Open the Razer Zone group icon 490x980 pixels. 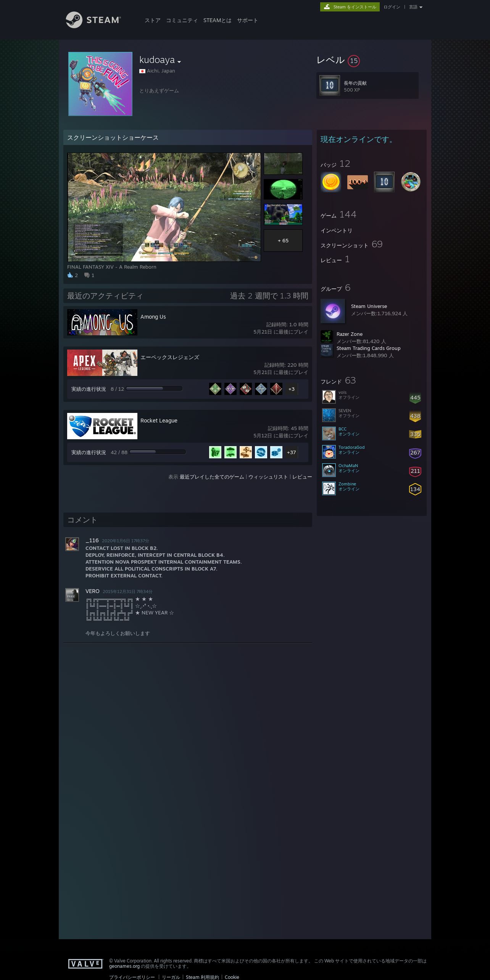point(327,336)
